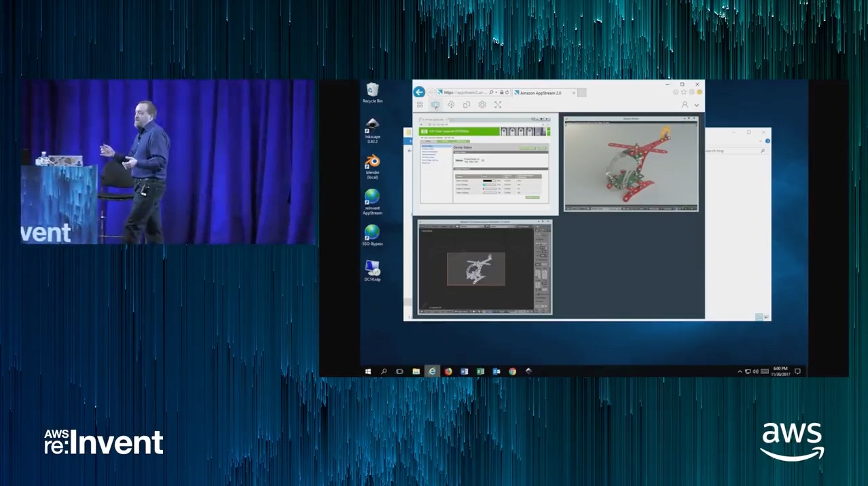Select the Blender wireframe window thumbnail
The width and height of the screenshot is (868, 486).
(x=485, y=267)
